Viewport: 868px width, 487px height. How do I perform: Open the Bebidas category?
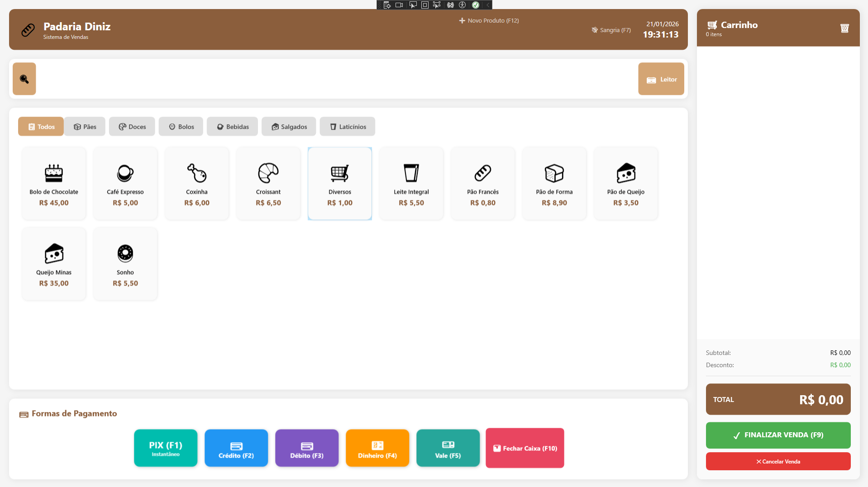click(x=232, y=126)
